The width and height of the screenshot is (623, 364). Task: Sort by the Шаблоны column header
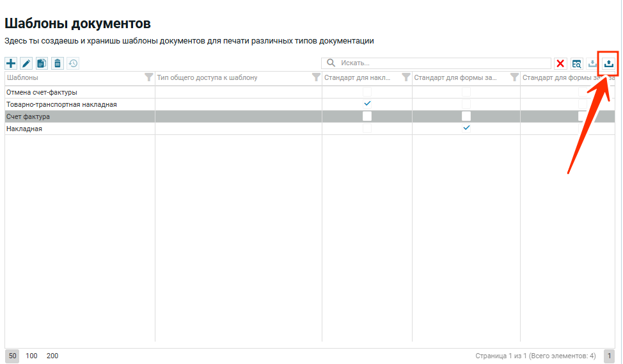pos(64,78)
